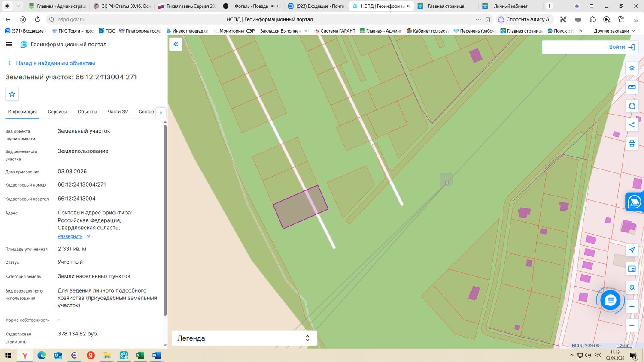Image resolution: width=644 pixels, height=362 pixels.
Task: Mute the Фогель - Поезда tab audio
Action: (273, 6)
